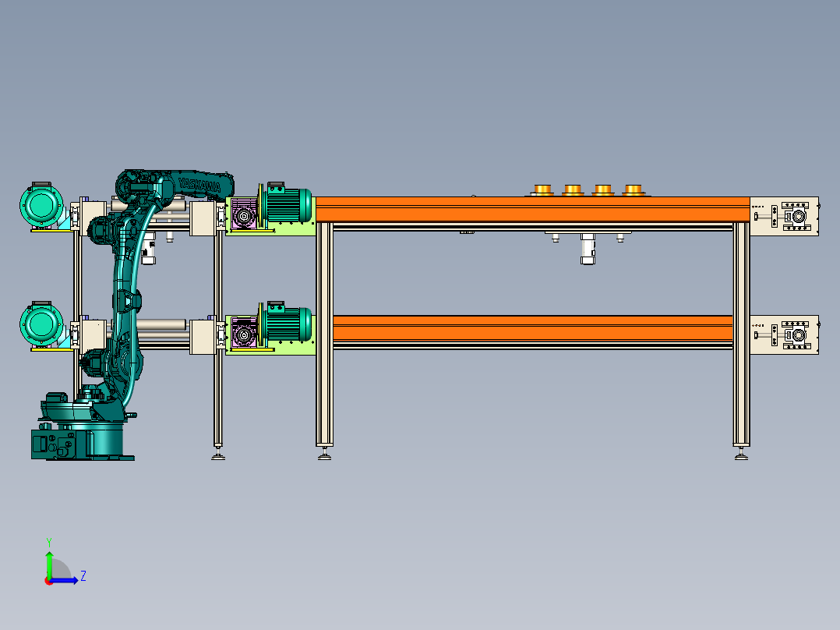Image resolution: width=840 pixels, height=630 pixels.
Task: Select leveling foot under right conveyor leg
Action: pyautogui.click(x=742, y=454)
